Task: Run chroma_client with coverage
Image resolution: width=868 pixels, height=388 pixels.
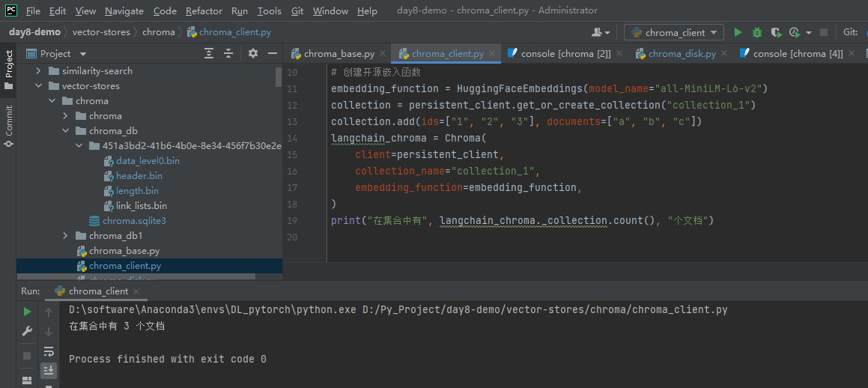Action: click(x=776, y=33)
